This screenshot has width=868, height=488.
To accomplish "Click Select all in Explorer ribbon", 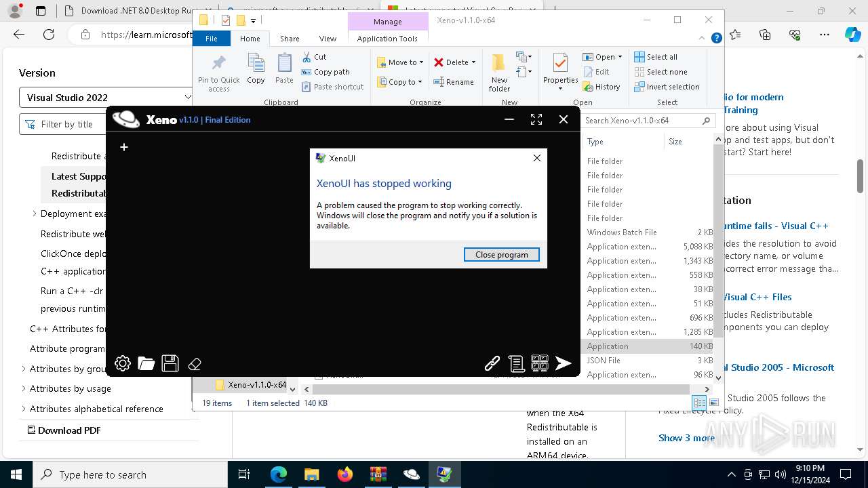I will tap(656, 57).
